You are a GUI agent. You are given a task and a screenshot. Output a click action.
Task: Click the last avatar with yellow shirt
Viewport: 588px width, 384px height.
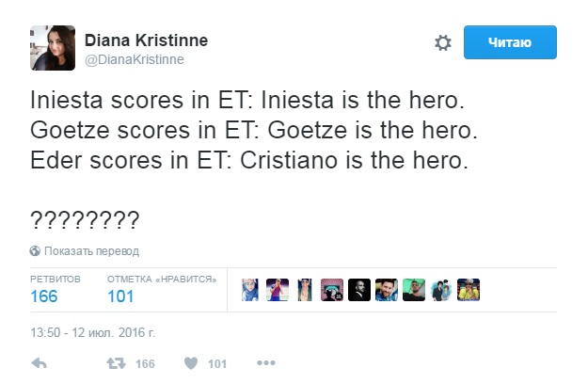(x=469, y=290)
